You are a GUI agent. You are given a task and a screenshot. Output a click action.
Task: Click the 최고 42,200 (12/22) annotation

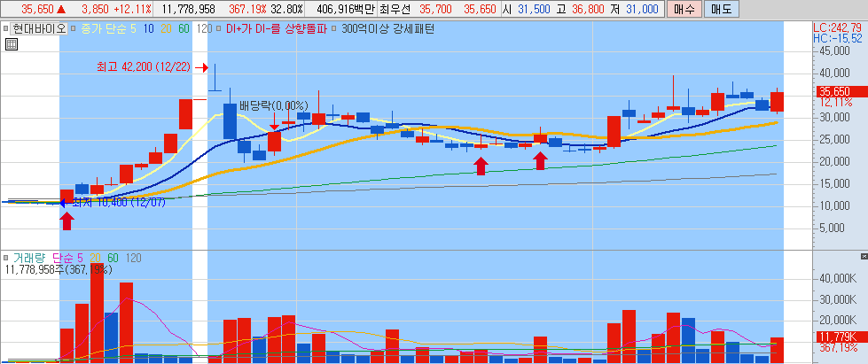[144, 67]
